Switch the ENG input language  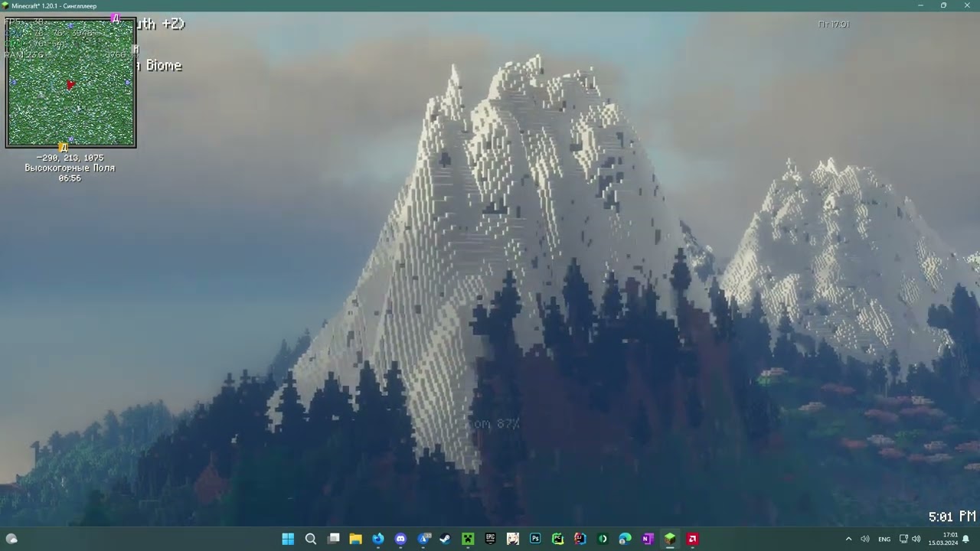click(x=884, y=539)
